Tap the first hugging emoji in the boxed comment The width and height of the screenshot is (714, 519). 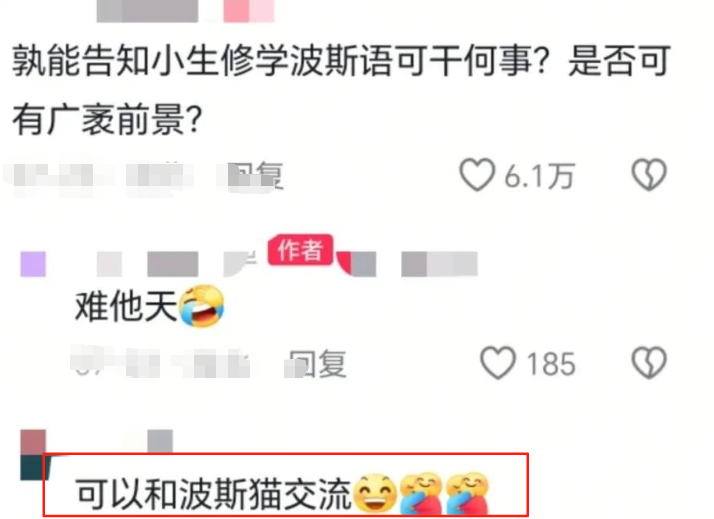click(x=421, y=495)
